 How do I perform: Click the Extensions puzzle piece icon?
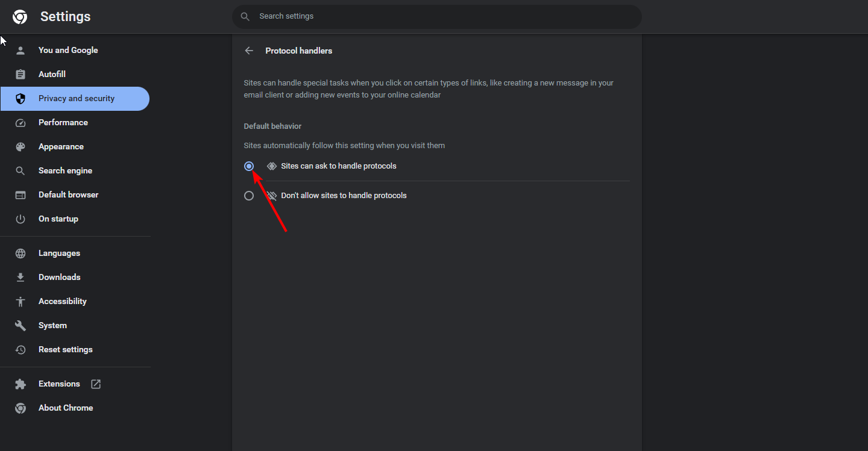click(20, 384)
